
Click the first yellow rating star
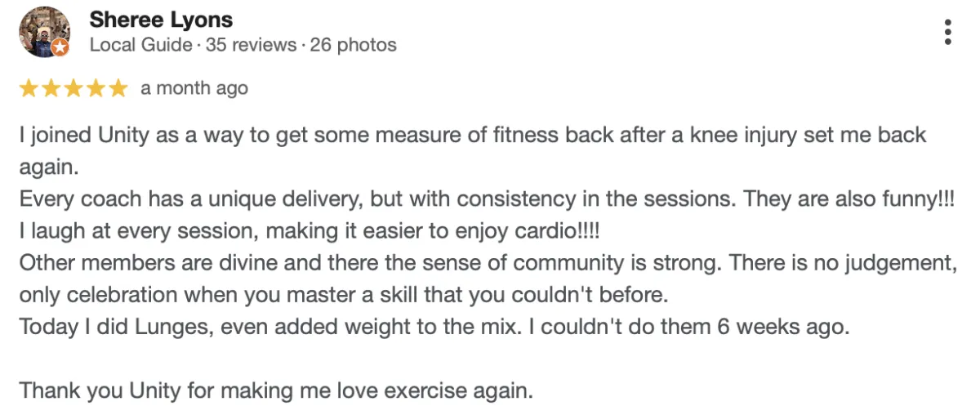[29, 88]
